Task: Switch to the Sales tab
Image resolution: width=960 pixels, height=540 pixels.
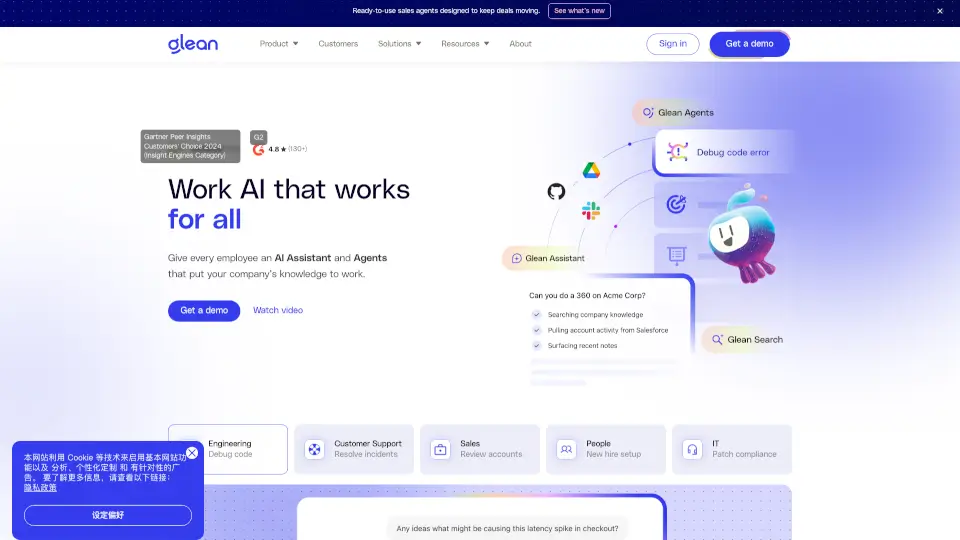Action: [x=480, y=449]
